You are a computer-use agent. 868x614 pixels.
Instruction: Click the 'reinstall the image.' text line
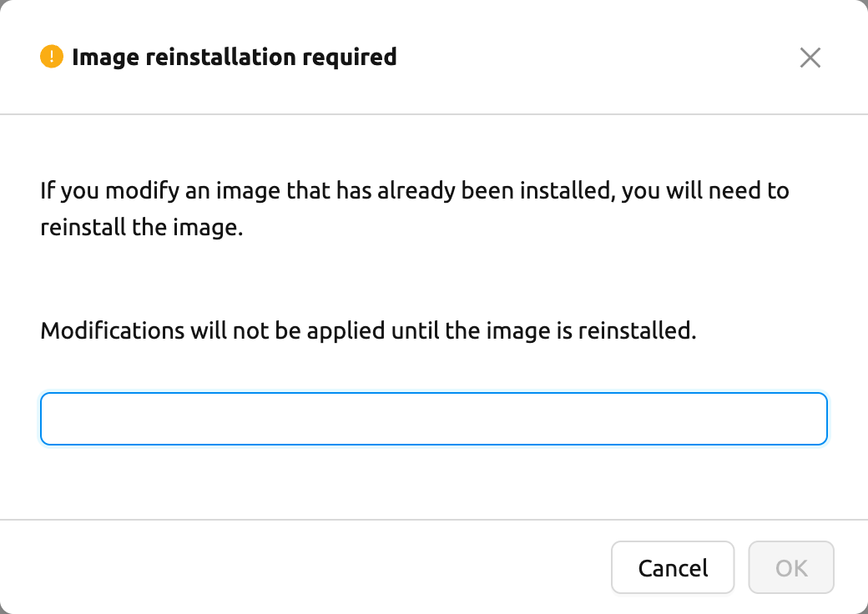[142, 228]
